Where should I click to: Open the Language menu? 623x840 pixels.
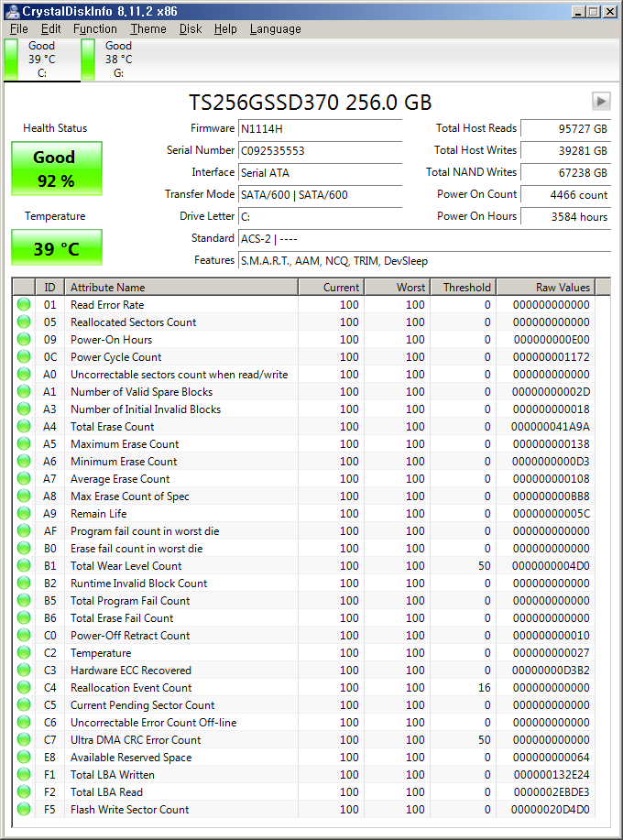(275, 29)
